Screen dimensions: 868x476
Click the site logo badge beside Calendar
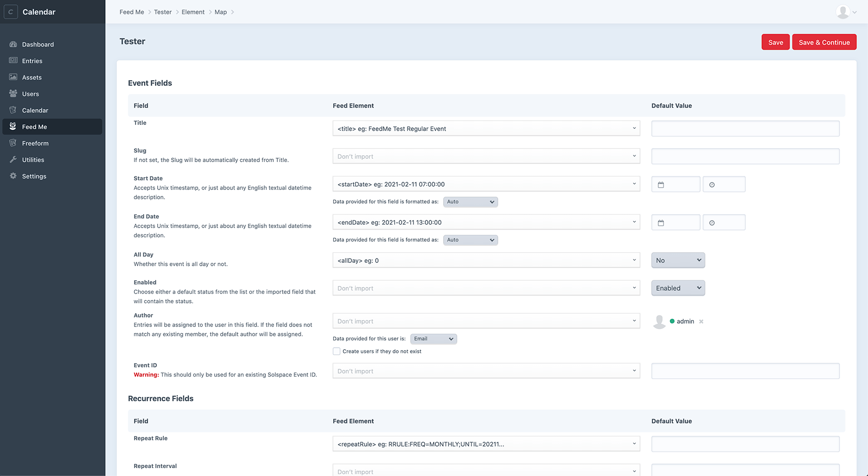(11, 12)
